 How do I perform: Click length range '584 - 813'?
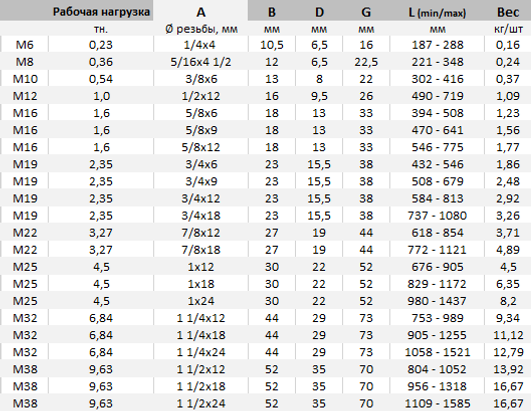[x=437, y=198]
